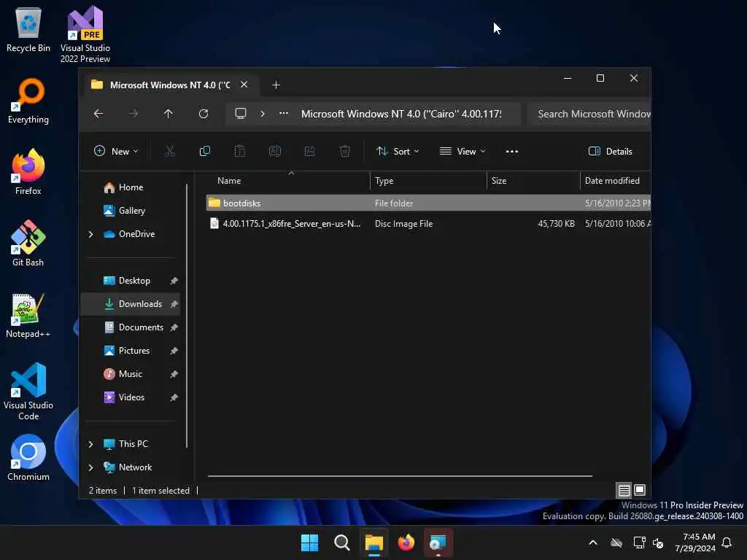
Task: Sort by the Type column header
Action: point(428,181)
